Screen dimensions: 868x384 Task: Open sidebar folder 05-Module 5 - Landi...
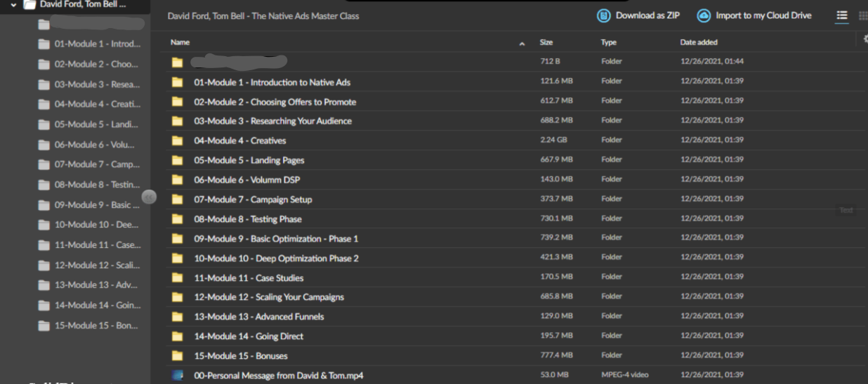[x=89, y=125]
